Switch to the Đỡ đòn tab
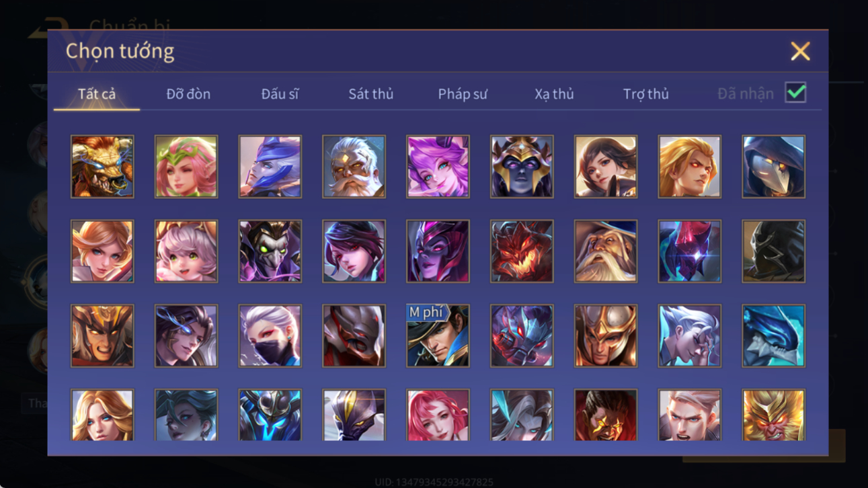 pyautogui.click(x=188, y=94)
